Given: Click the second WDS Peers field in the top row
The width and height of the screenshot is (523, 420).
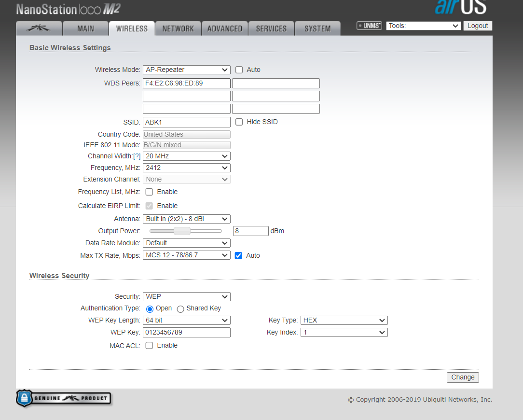Looking at the screenshot, I should (276, 83).
